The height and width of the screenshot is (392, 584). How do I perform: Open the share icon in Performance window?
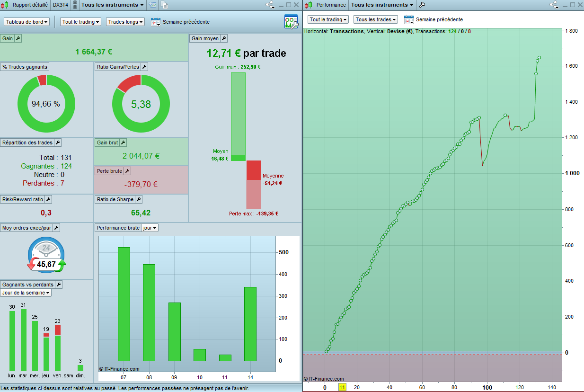[x=554, y=5]
